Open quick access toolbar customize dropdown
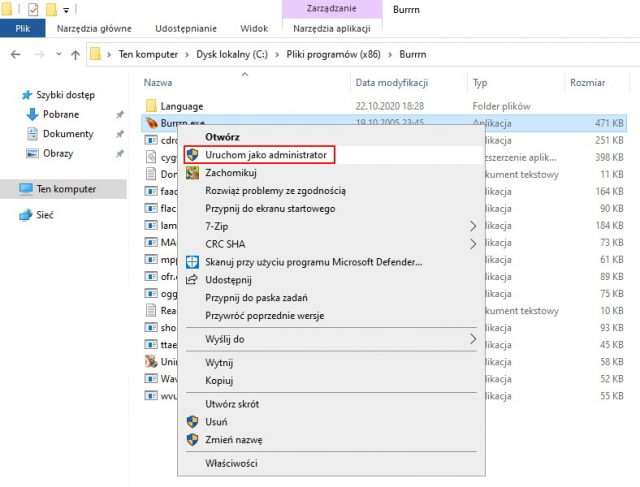The width and height of the screenshot is (640, 487). coord(66,10)
